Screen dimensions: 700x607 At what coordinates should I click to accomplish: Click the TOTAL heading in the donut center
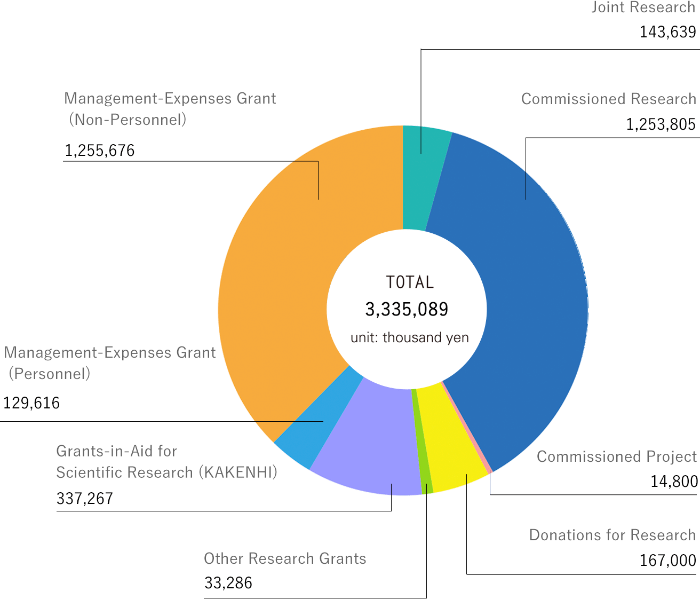[409, 282]
